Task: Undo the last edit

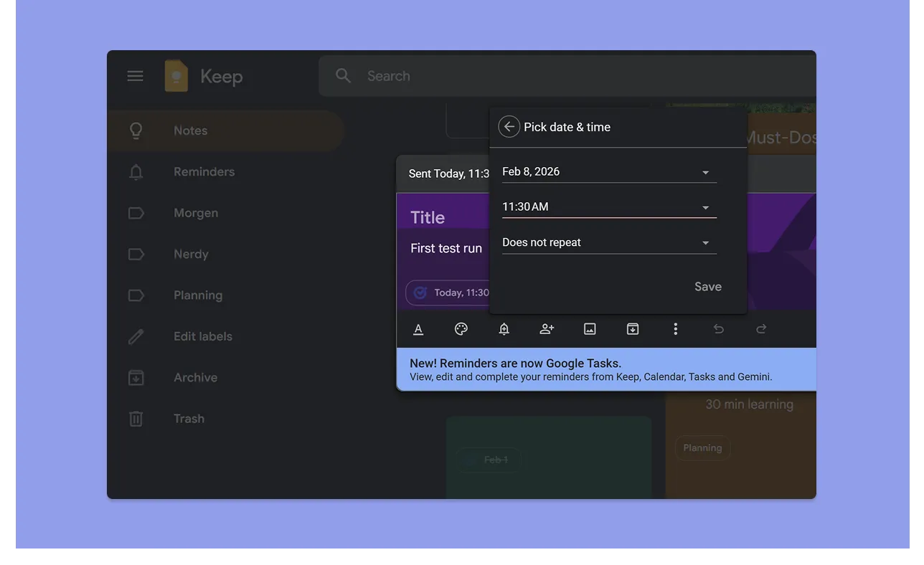Action: coord(718,328)
